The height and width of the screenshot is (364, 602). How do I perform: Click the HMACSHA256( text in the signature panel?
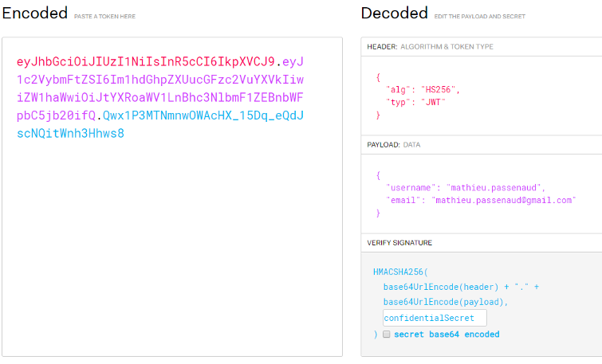pos(400,272)
